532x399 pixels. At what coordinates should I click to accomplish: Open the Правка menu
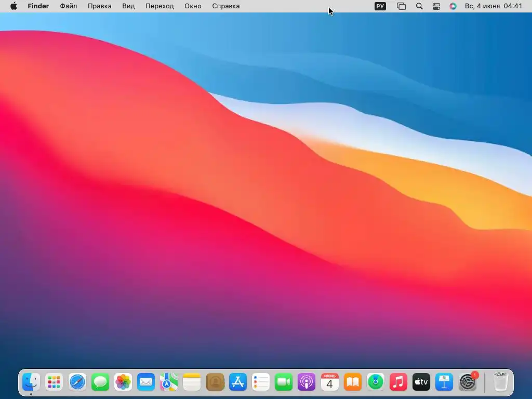(99, 6)
